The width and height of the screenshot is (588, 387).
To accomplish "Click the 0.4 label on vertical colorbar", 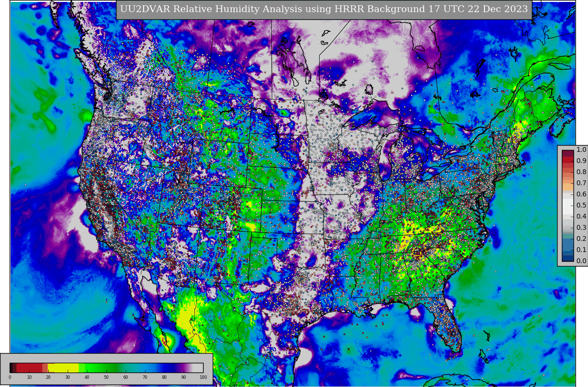I will (581, 216).
